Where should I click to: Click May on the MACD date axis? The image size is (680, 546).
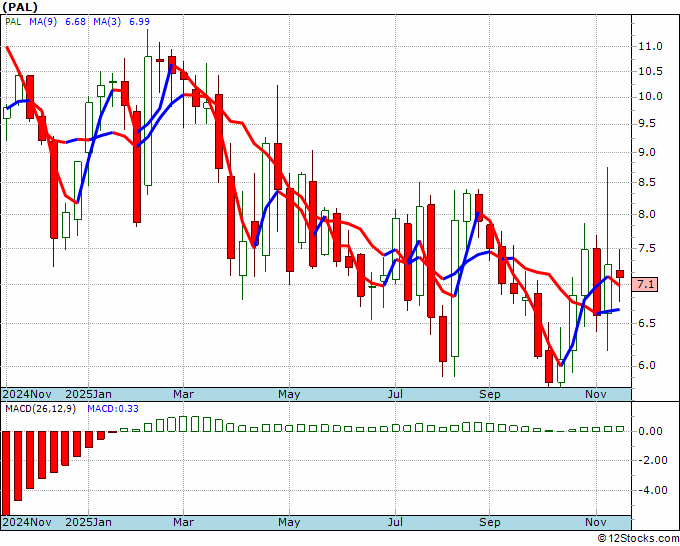pos(289,522)
